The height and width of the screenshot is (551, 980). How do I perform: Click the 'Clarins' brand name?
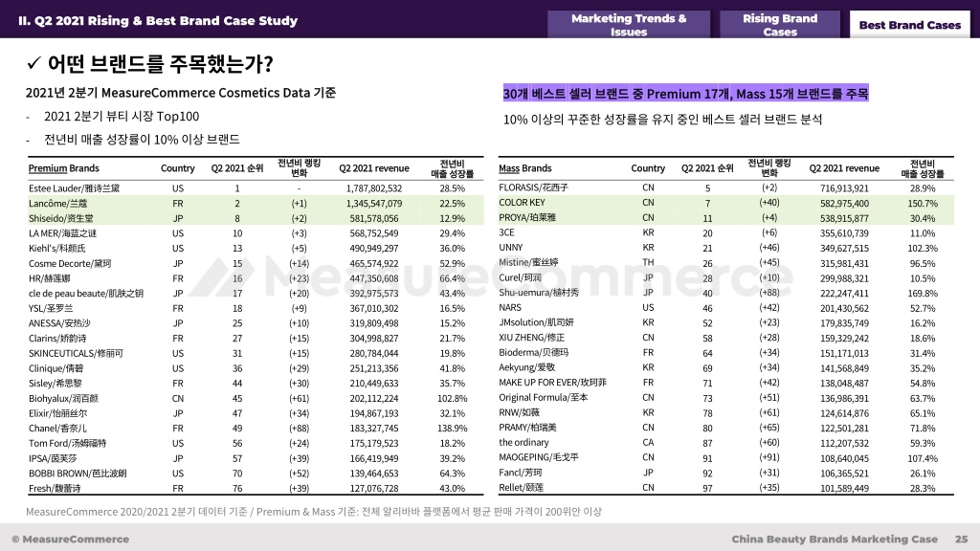(57, 338)
